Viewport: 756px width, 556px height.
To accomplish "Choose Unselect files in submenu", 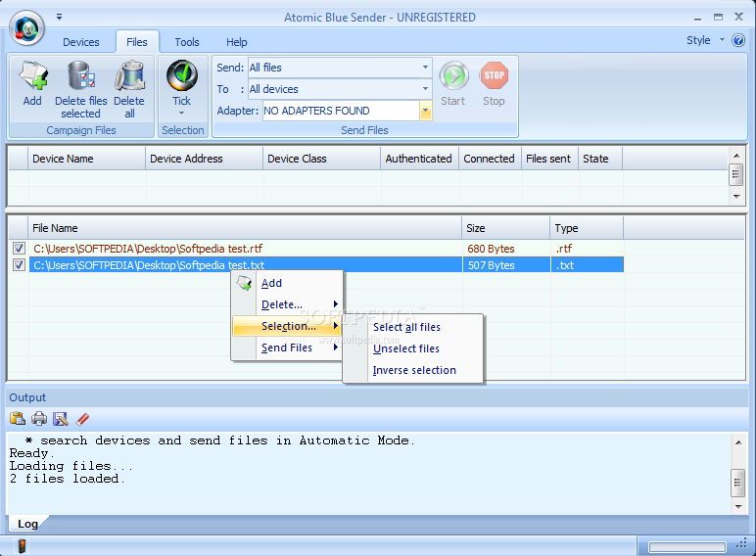I will [413, 348].
